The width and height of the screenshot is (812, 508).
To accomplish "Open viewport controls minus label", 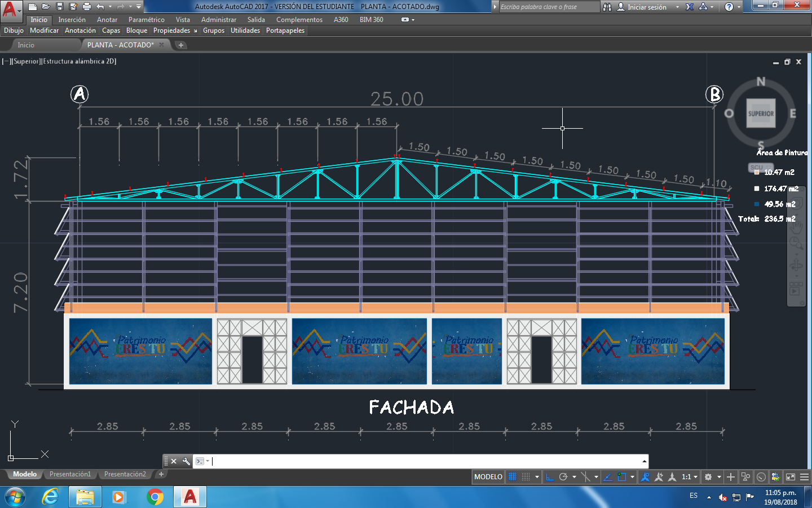I will (x=6, y=62).
